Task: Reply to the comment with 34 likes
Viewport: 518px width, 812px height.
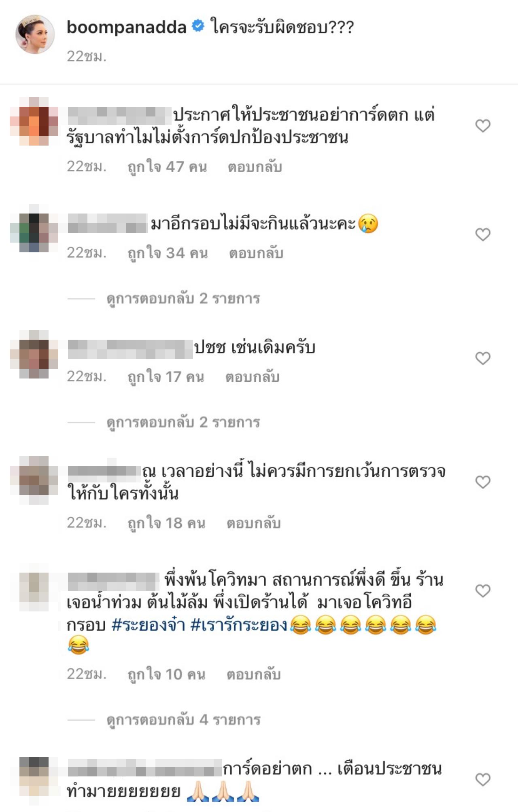Action: [x=256, y=253]
